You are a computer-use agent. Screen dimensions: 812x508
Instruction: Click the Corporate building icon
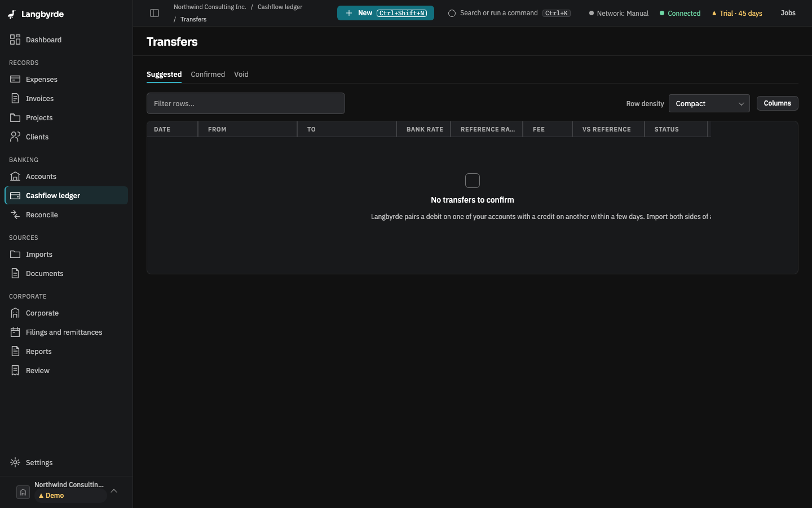15,313
